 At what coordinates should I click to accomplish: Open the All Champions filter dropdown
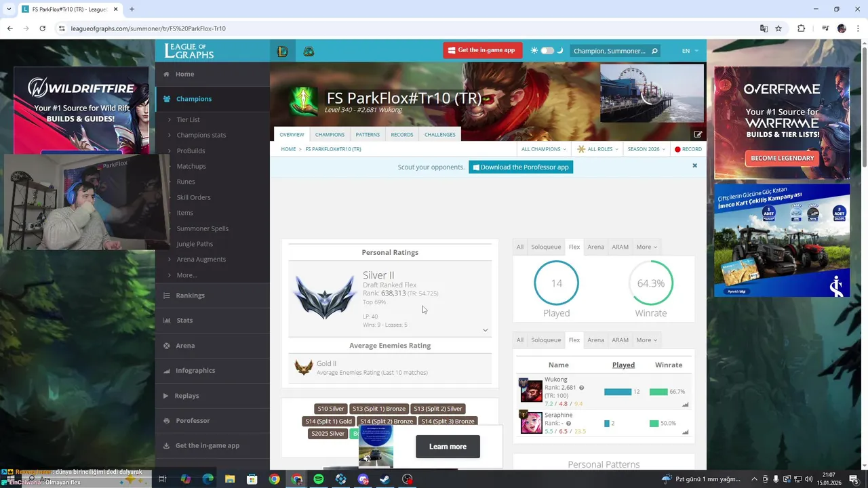pos(543,149)
